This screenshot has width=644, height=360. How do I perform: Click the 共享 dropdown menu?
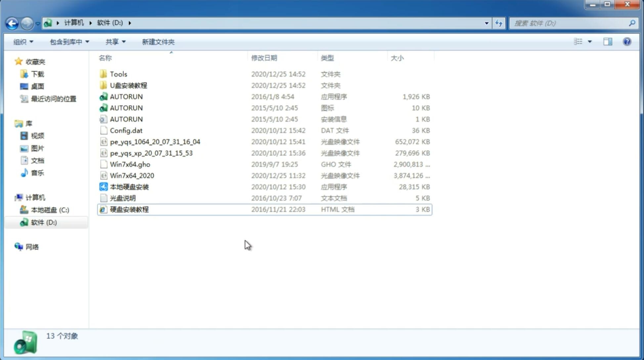114,42
